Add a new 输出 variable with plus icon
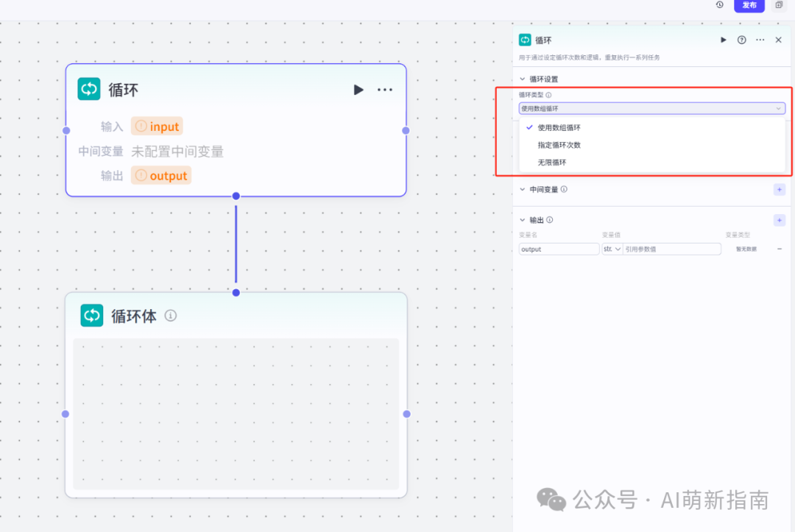Screen dimensions: 795x532 [780, 220]
